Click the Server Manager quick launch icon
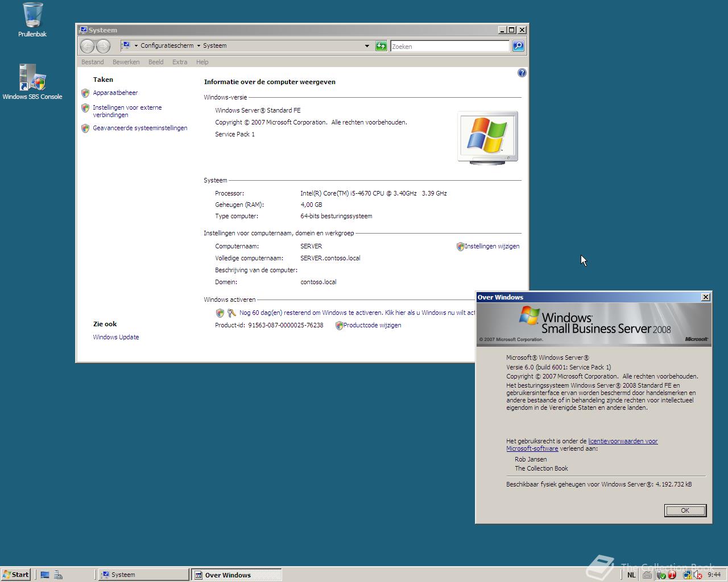 pyautogui.click(x=58, y=575)
